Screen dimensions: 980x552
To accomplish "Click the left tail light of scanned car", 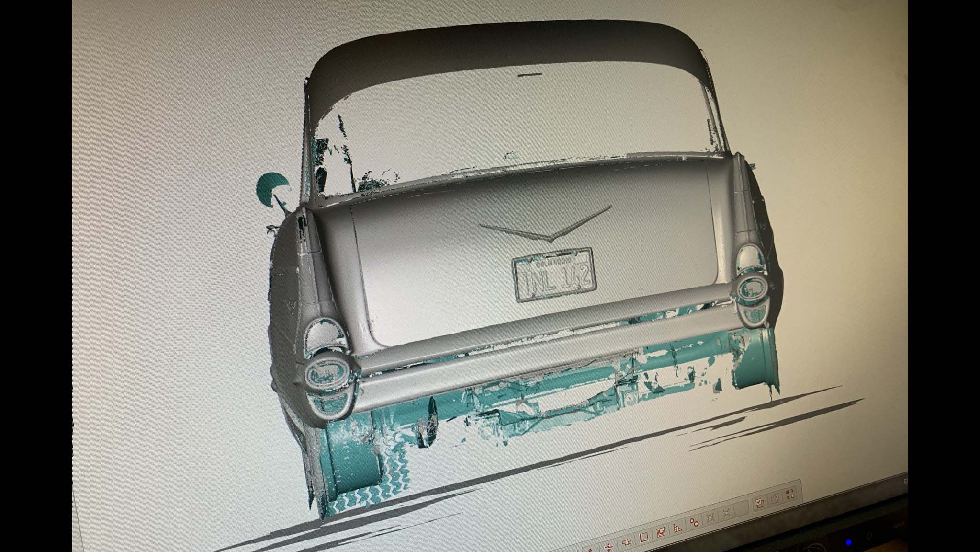I will [x=327, y=374].
